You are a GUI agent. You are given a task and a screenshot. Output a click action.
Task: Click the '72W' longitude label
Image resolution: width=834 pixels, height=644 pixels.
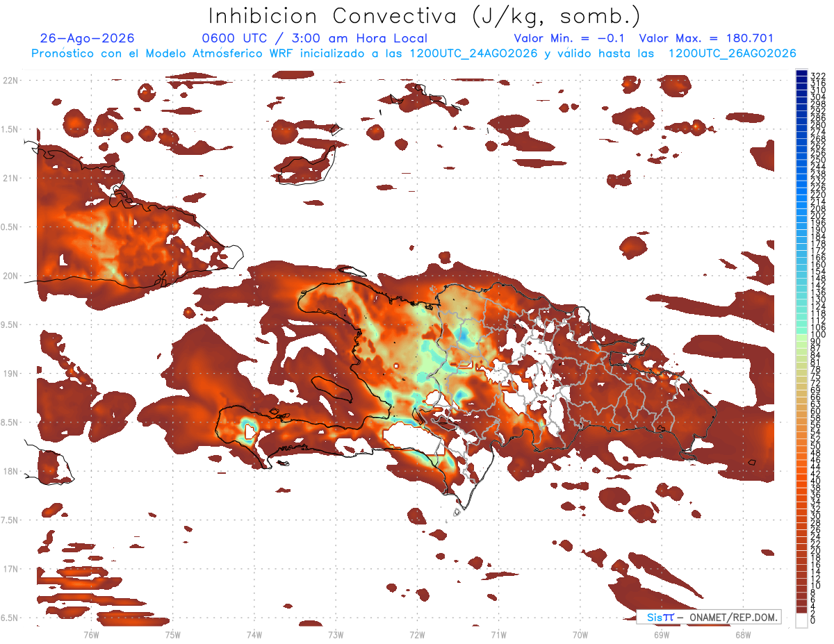[x=417, y=634]
